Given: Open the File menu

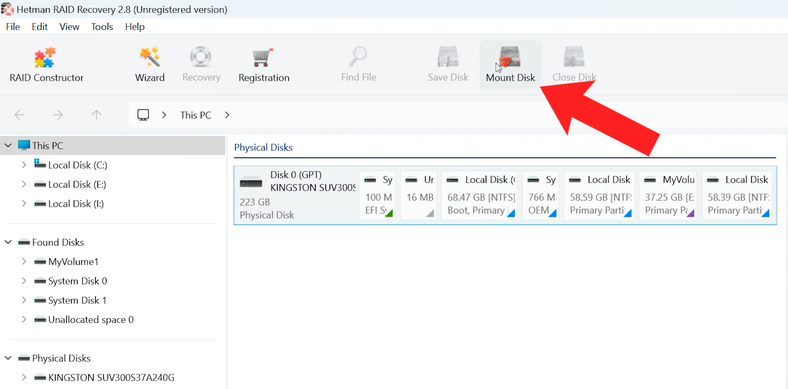Looking at the screenshot, I should coord(13,27).
